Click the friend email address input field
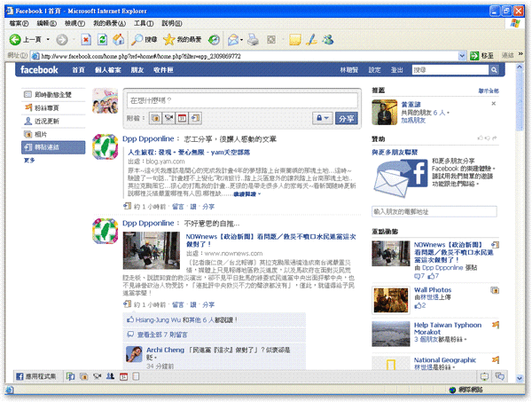 (x=434, y=211)
